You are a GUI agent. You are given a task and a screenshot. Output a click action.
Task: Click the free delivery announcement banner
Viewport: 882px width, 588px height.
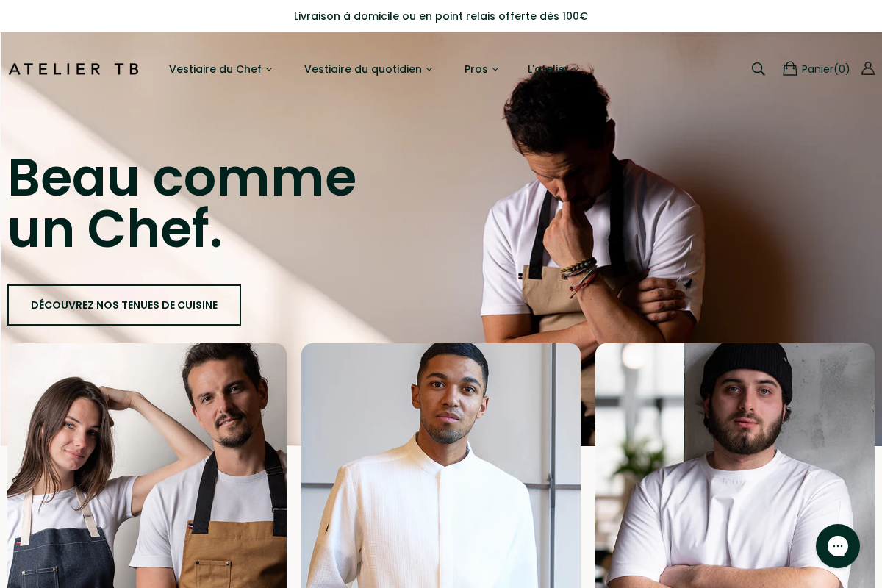tap(441, 16)
